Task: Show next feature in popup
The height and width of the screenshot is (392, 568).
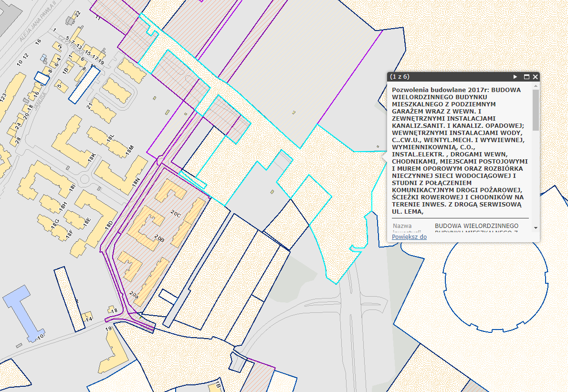Action: click(515, 77)
